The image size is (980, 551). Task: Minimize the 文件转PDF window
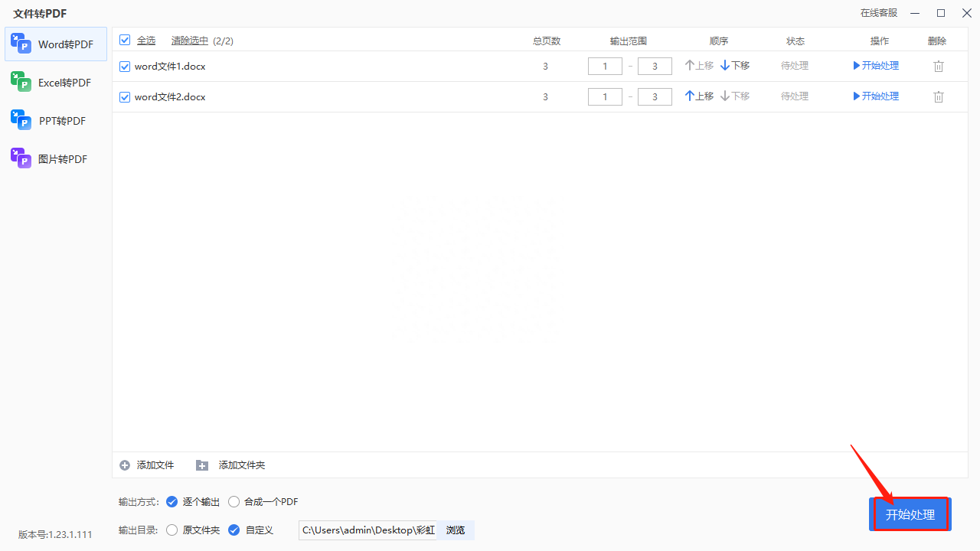pyautogui.click(x=914, y=13)
